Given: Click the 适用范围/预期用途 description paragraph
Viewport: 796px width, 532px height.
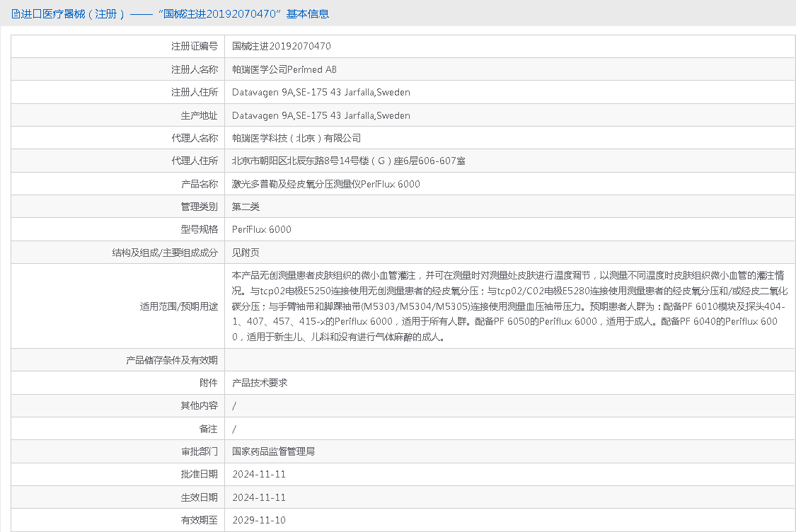Looking at the screenshot, I should 508,306.
